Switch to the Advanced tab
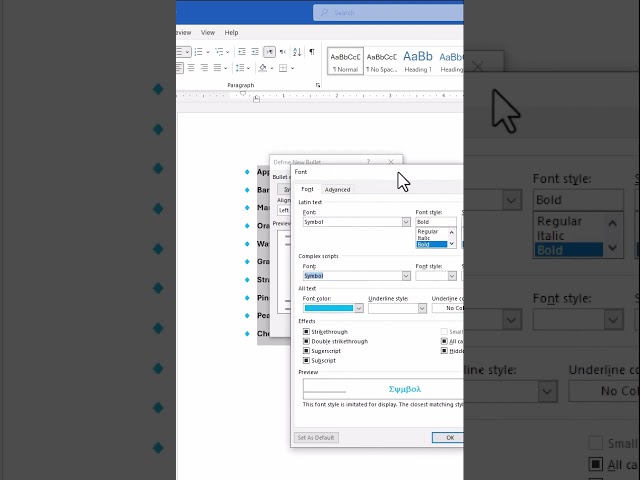 pyautogui.click(x=338, y=190)
